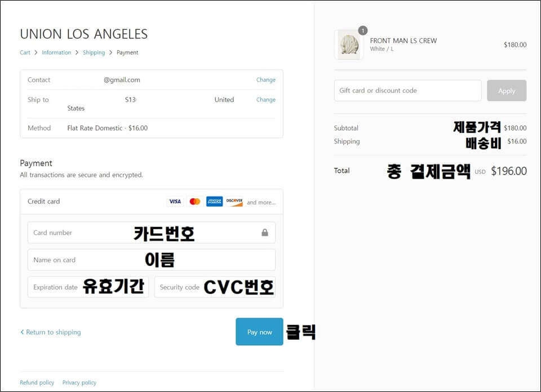Apply the discount code
This screenshot has width=541, height=392.
pos(507,91)
